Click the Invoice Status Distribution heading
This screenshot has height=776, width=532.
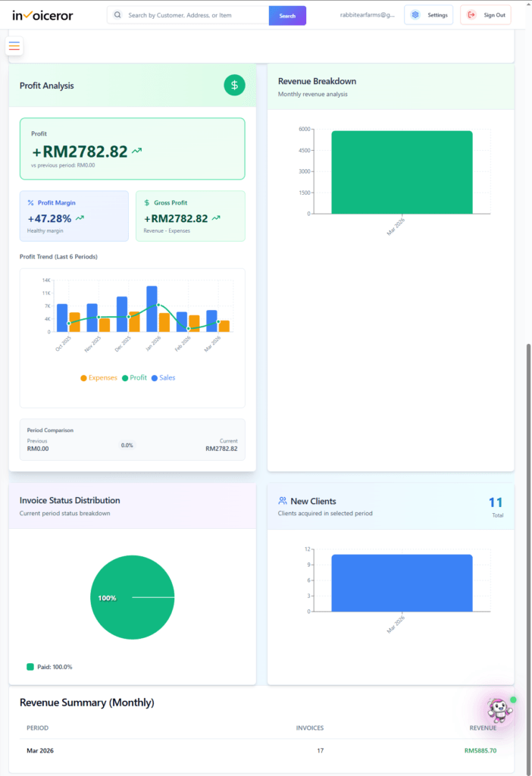70,500
